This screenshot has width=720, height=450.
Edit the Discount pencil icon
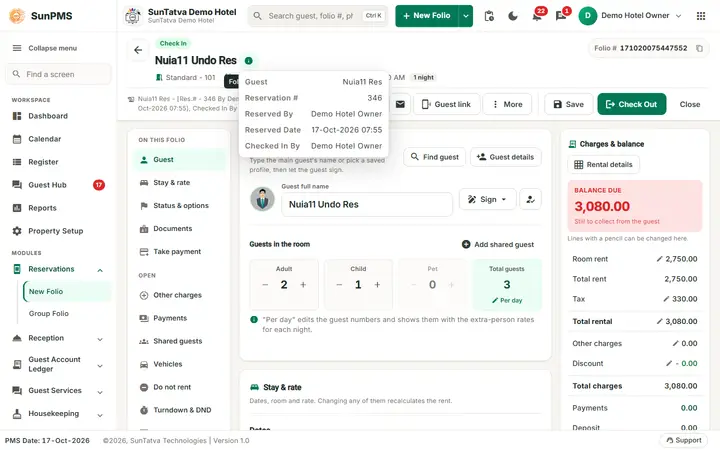click(669, 363)
